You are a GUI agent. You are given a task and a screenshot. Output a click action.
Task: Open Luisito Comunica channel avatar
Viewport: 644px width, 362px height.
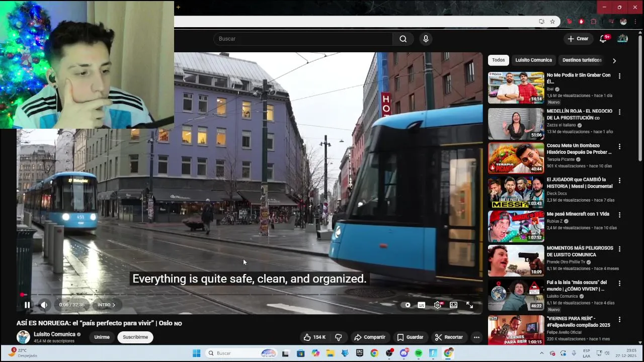click(x=23, y=337)
